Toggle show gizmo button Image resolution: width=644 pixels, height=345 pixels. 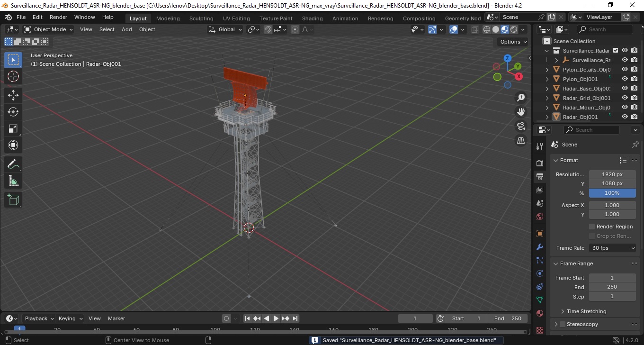point(432,29)
